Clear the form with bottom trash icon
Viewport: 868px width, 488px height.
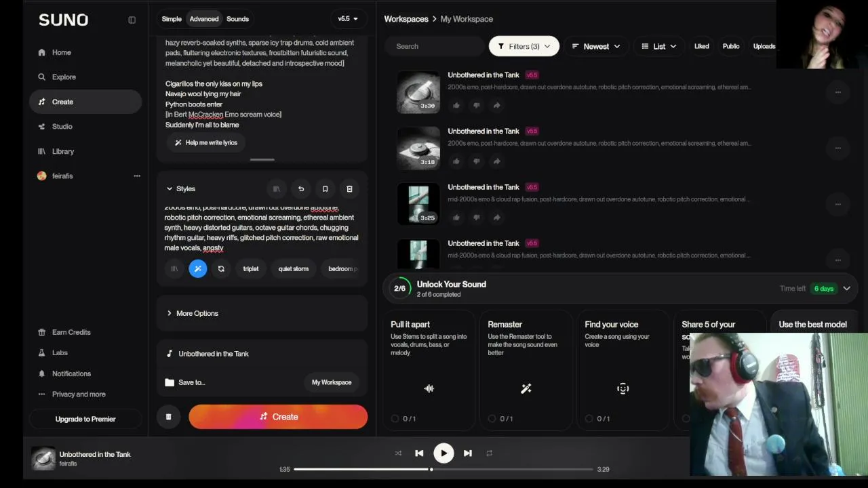tap(168, 417)
